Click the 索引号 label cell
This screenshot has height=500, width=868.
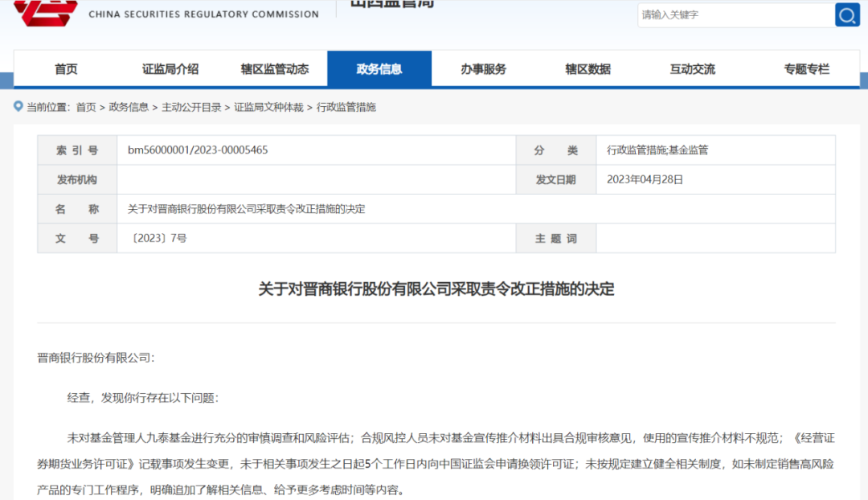[x=77, y=150]
